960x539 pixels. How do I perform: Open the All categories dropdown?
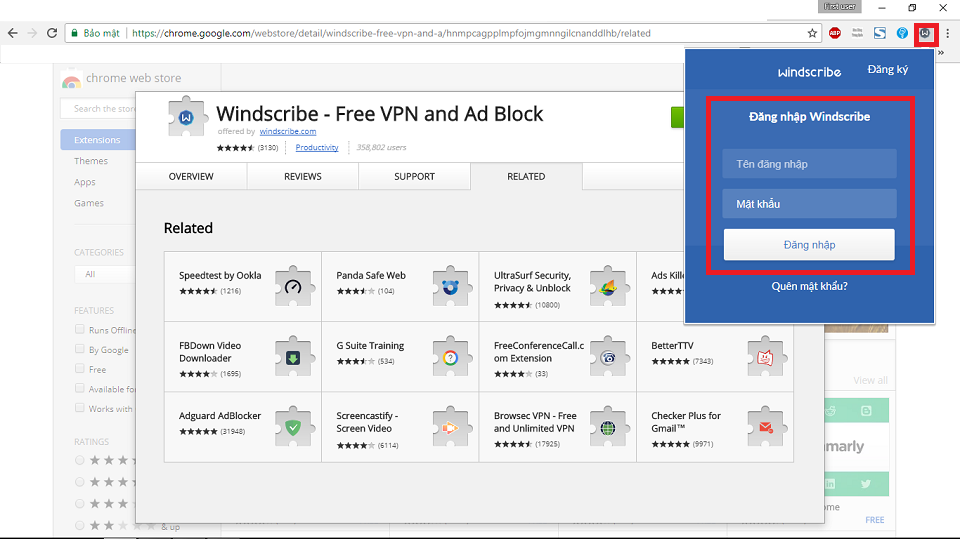[x=105, y=274]
